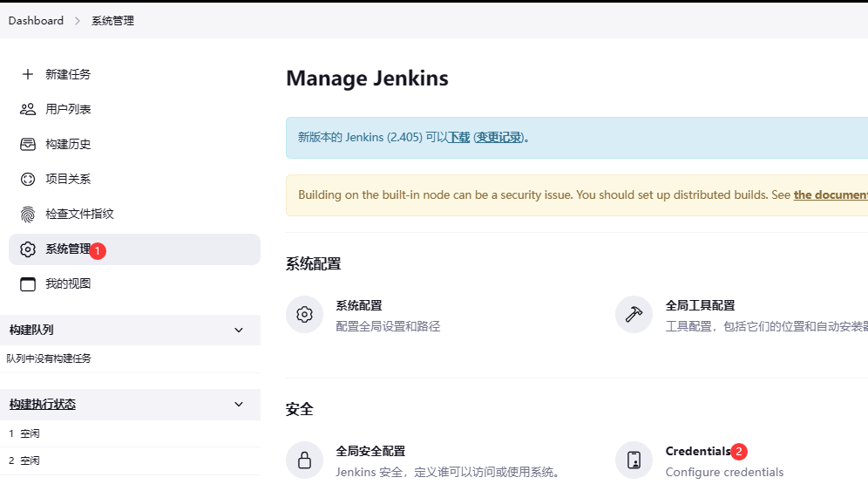Click the circle icon beside 项目关系
This screenshot has width=868, height=498.
tap(28, 179)
